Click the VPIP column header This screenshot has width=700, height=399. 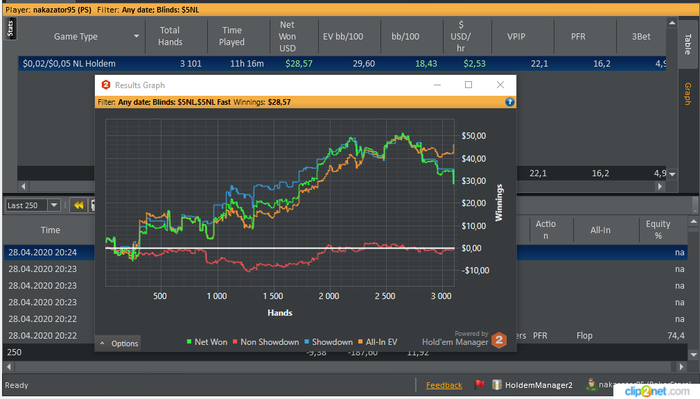coord(516,37)
